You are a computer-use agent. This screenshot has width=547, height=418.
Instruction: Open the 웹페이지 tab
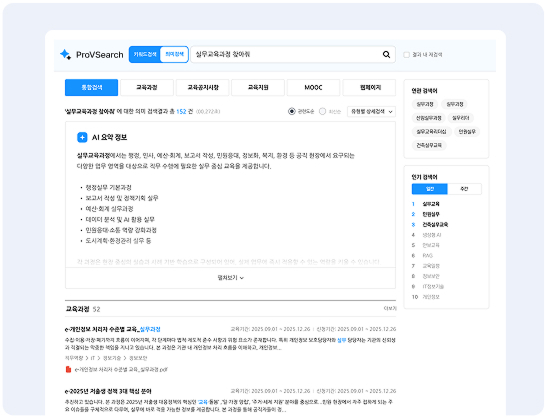tap(369, 87)
